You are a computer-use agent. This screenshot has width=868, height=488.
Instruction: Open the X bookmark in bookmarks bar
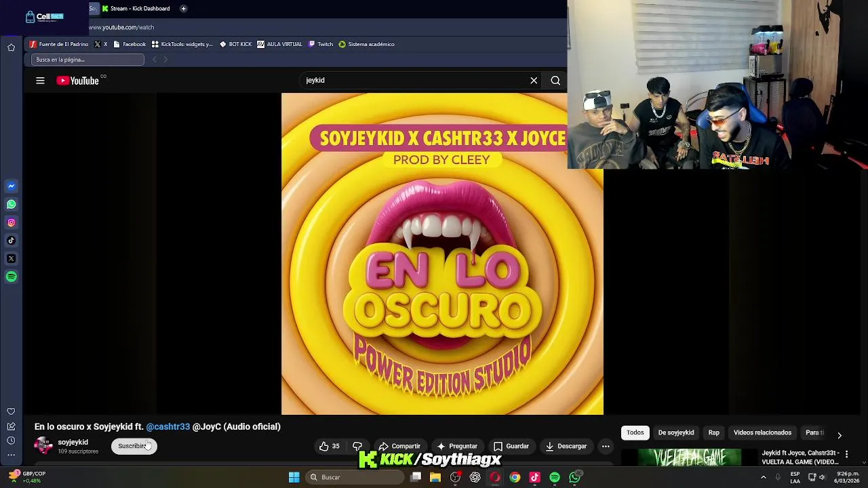click(100, 44)
